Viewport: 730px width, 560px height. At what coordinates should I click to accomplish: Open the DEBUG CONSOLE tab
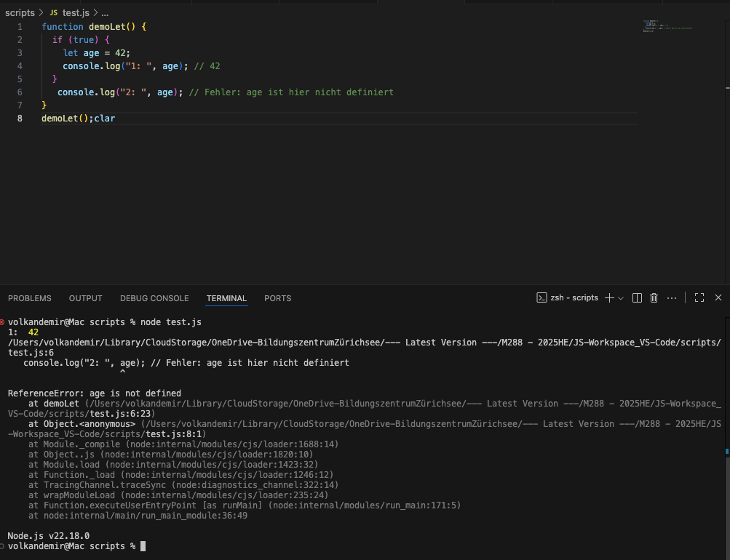point(154,299)
